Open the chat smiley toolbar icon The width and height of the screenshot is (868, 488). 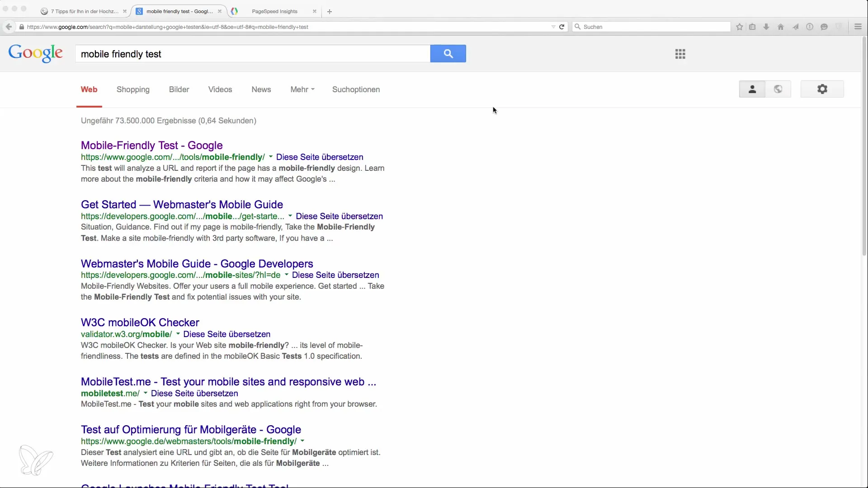[x=824, y=27]
